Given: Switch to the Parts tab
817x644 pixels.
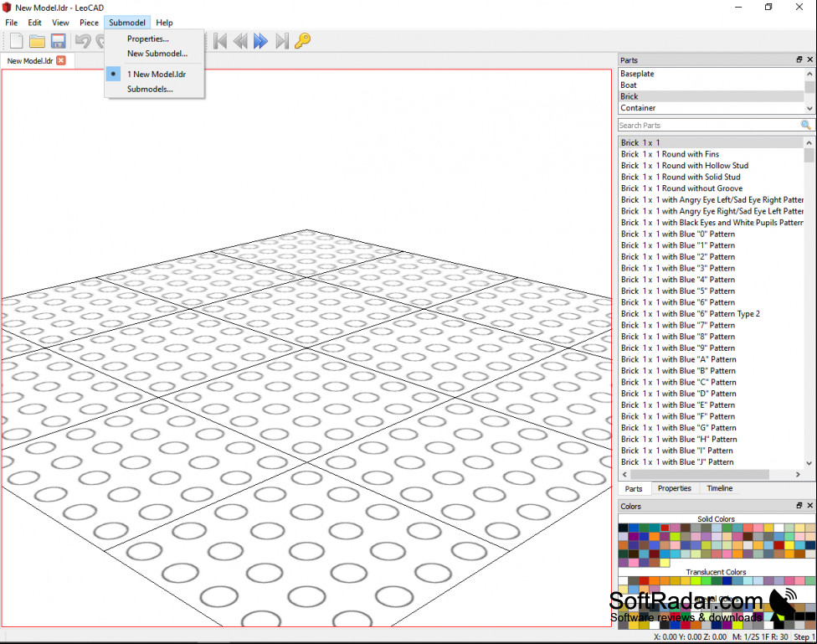Looking at the screenshot, I should 634,488.
